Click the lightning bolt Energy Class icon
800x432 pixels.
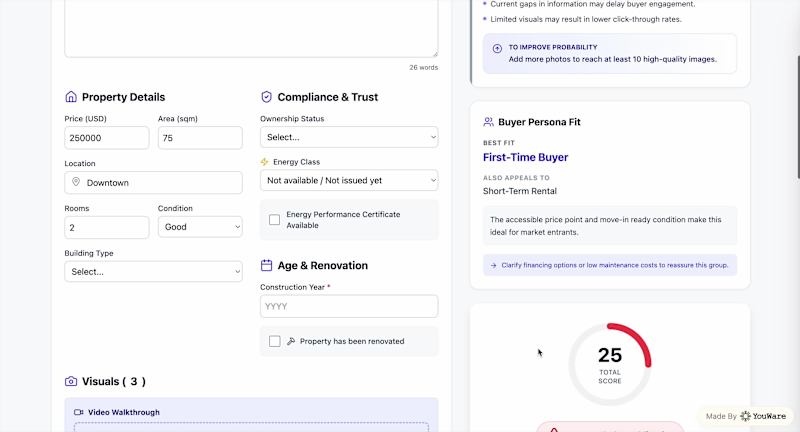pos(264,162)
